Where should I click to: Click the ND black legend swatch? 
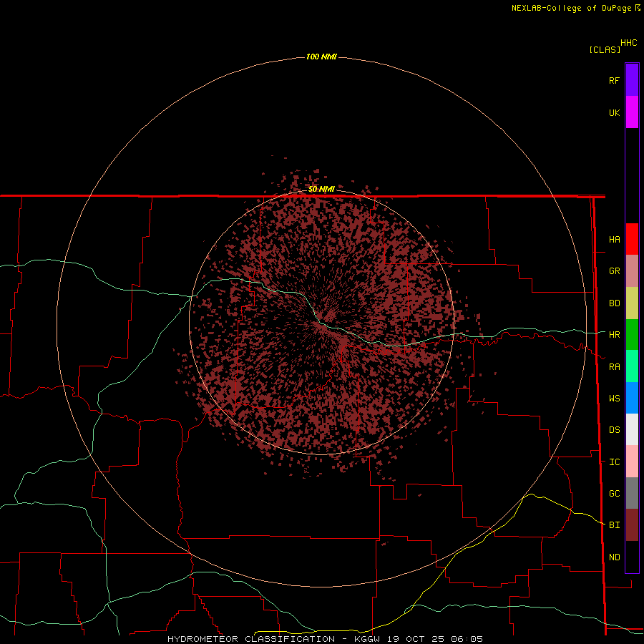click(632, 557)
